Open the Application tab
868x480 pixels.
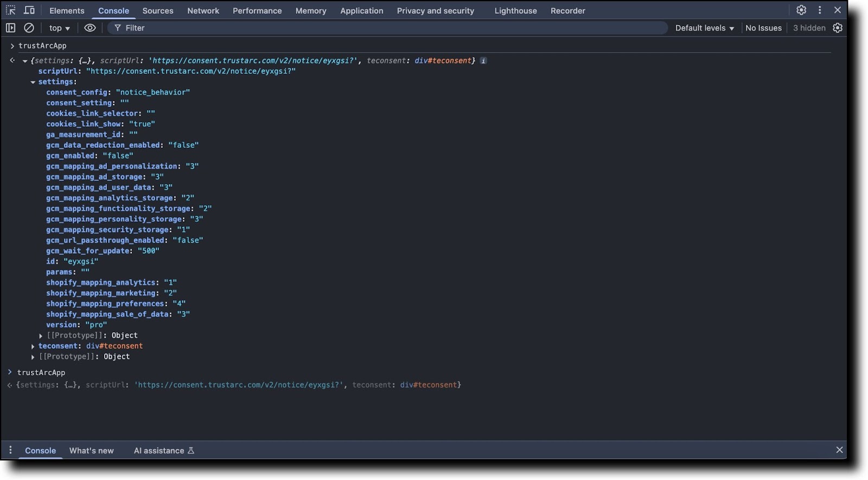click(x=362, y=11)
